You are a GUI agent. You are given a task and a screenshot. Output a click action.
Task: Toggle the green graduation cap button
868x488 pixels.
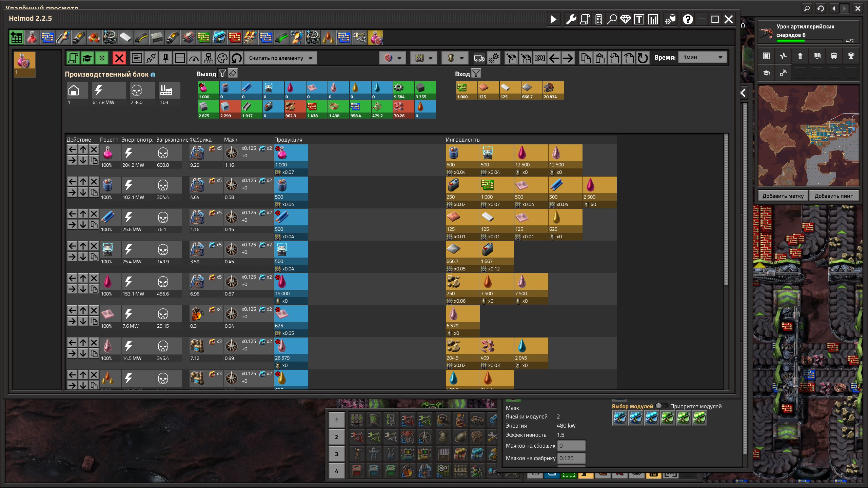click(x=87, y=58)
